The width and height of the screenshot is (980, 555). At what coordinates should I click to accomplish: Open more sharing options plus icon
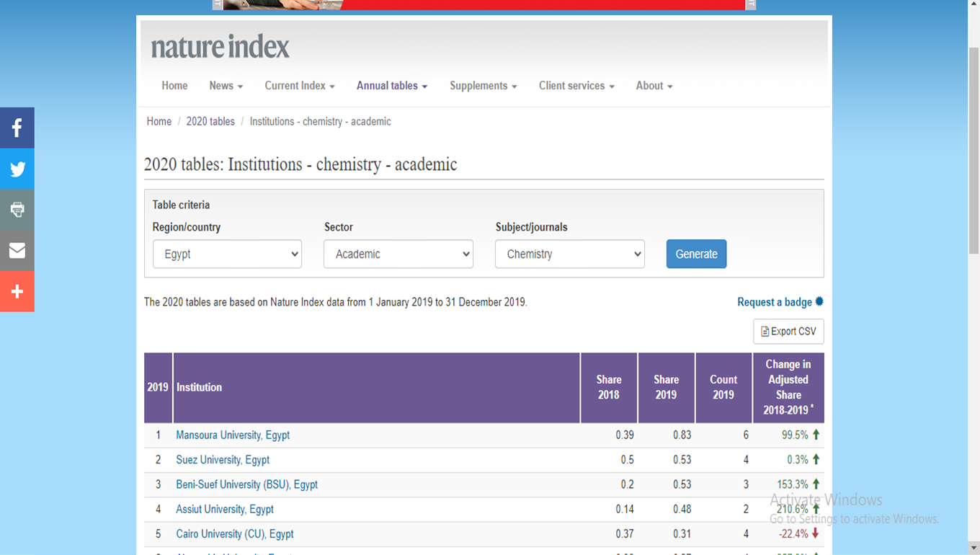(x=17, y=292)
